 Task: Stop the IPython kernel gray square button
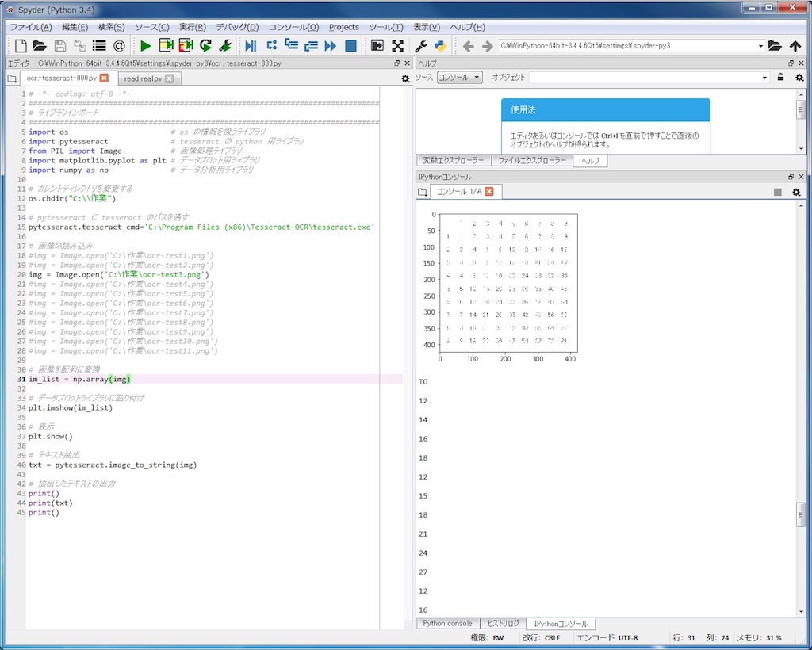(x=777, y=192)
